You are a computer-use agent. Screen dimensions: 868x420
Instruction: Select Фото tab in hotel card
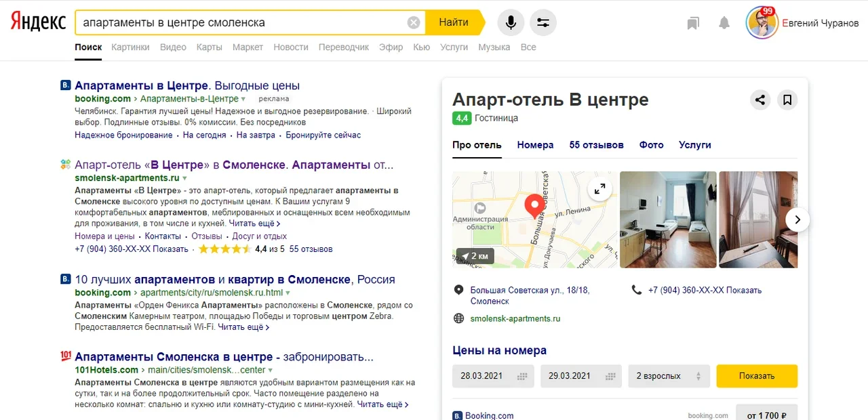click(x=652, y=145)
